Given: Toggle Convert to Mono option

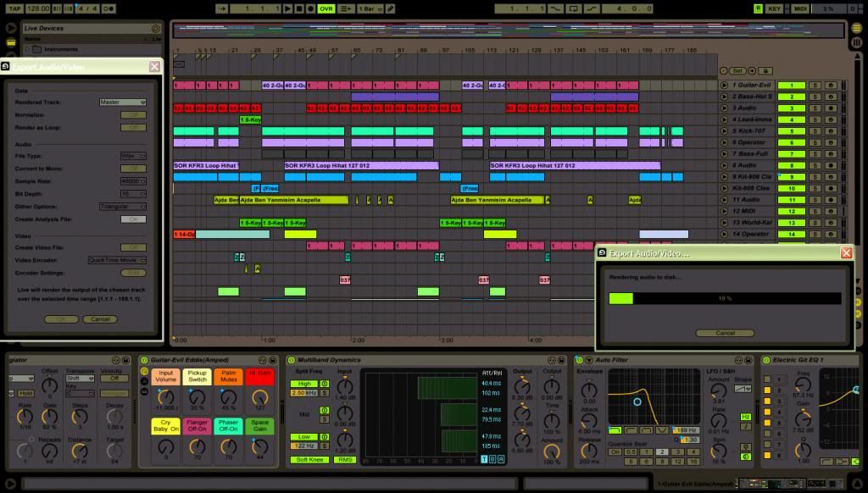Looking at the screenshot, I should [x=133, y=169].
